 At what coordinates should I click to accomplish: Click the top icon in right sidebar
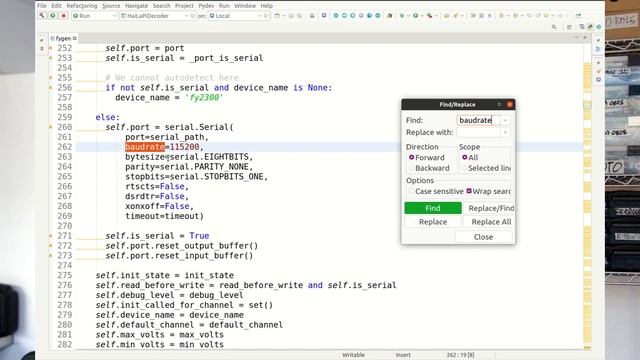click(598, 40)
